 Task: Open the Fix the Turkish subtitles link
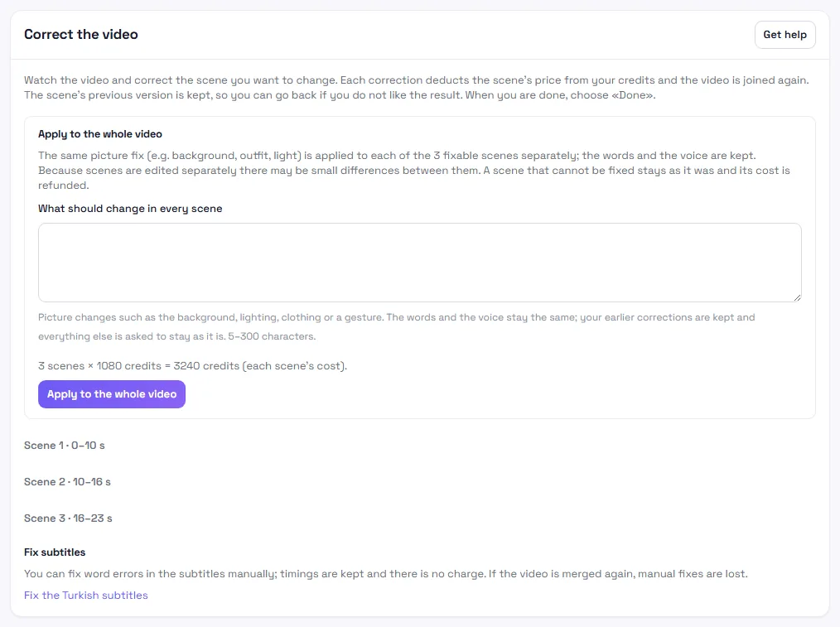[x=85, y=596]
